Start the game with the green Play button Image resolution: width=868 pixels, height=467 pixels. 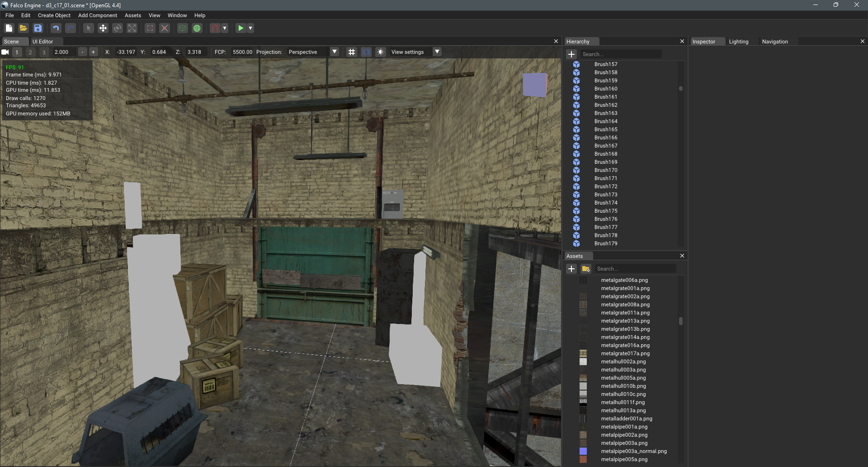(241, 28)
